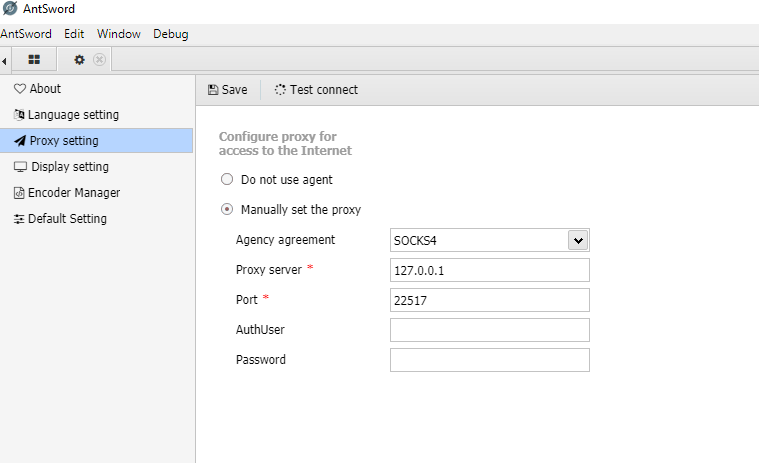Click the left tab scroll arrow
Image resolution: width=759 pixels, height=463 pixels.
[5, 61]
